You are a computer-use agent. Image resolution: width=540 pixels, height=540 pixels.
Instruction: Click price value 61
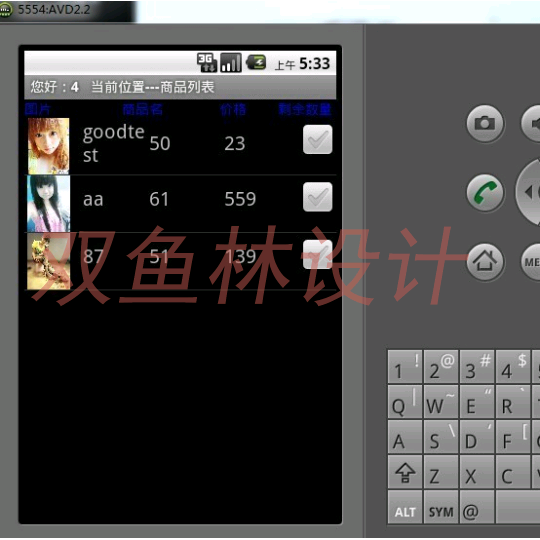coord(159,199)
